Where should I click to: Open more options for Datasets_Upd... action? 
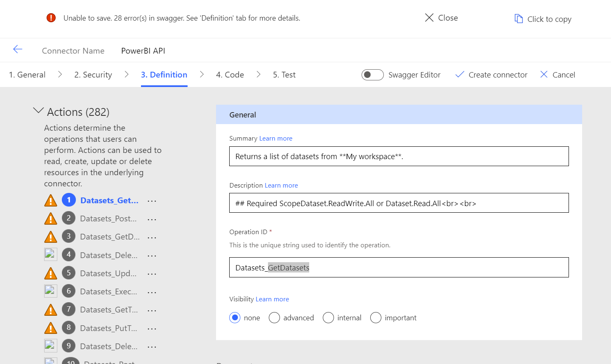click(152, 274)
